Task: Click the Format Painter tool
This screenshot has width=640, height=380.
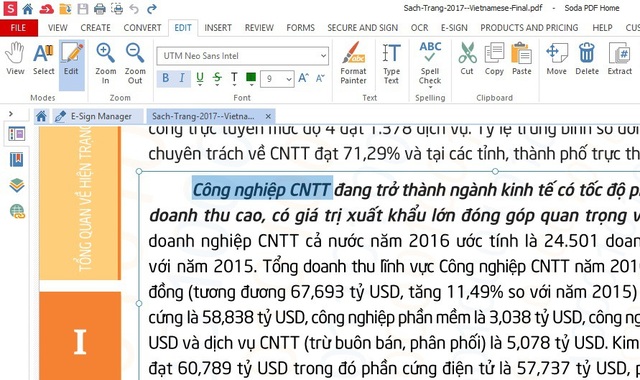Action: click(x=353, y=63)
